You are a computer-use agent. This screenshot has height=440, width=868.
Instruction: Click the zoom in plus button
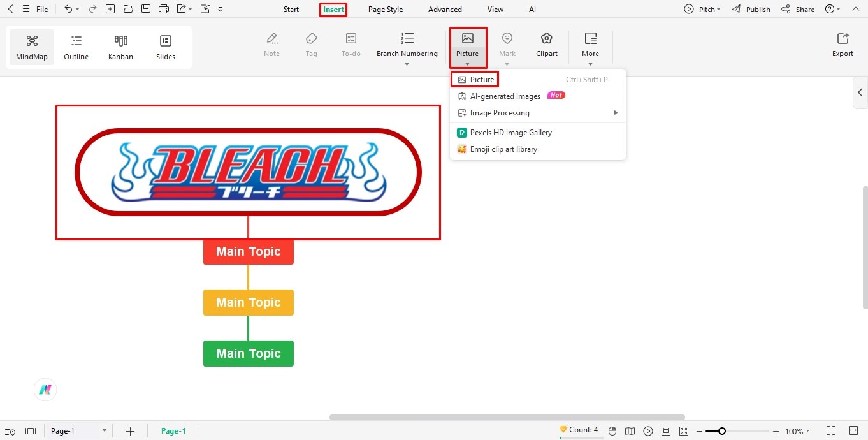[776, 431]
